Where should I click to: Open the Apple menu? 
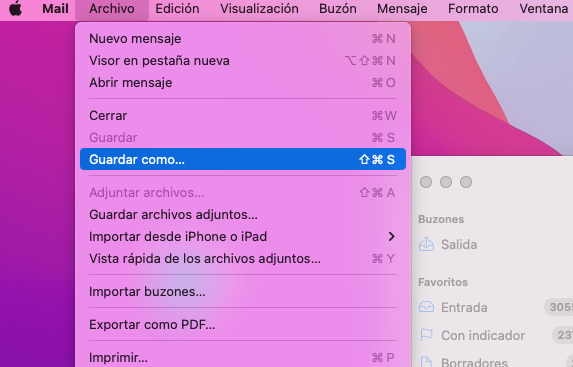pos(15,8)
